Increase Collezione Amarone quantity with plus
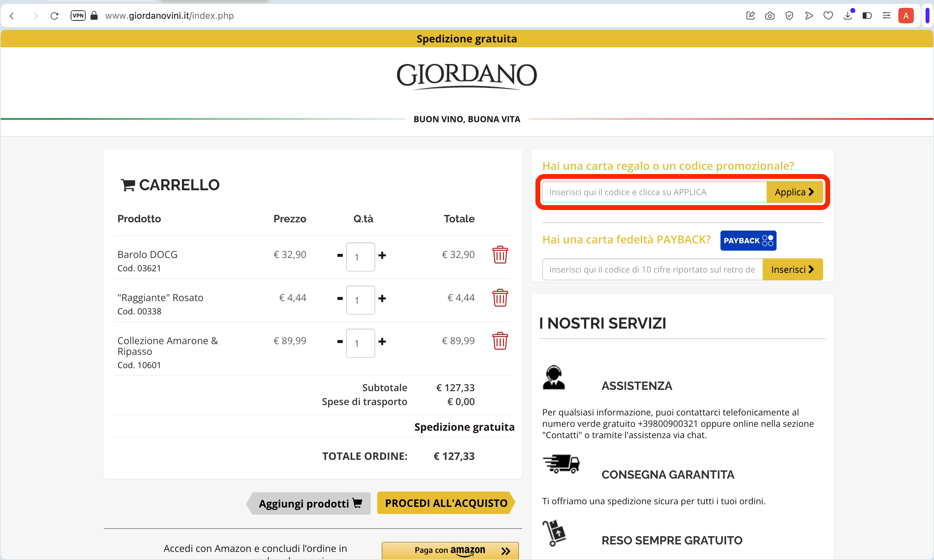 coord(382,342)
